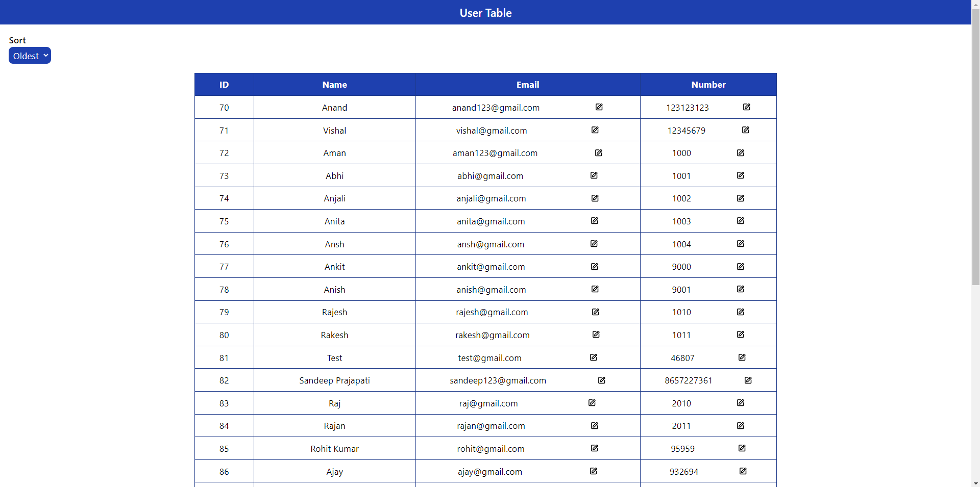Edit number 8657227361 pencil icon
The height and width of the screenshot is (487, 980).
pyautogui.click(x=748, y=380)
